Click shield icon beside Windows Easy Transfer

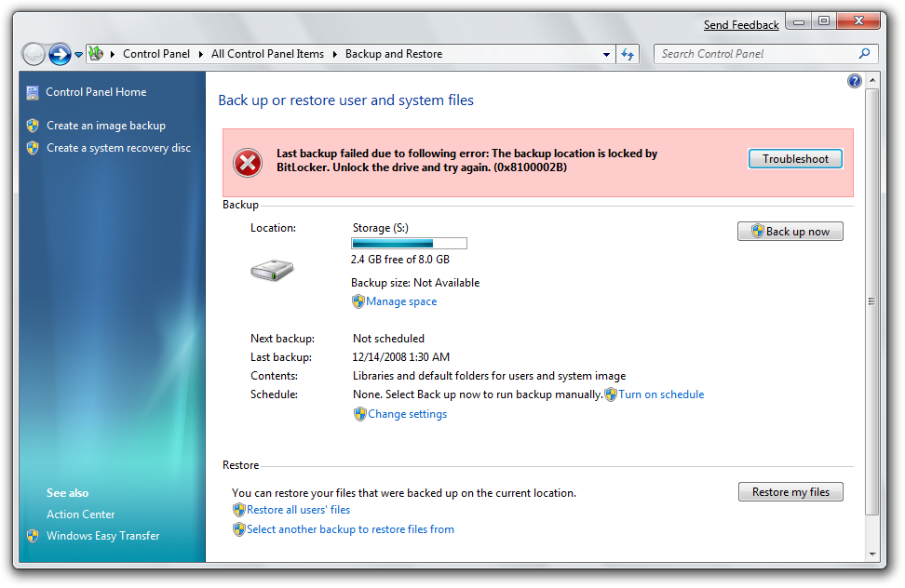33,536
